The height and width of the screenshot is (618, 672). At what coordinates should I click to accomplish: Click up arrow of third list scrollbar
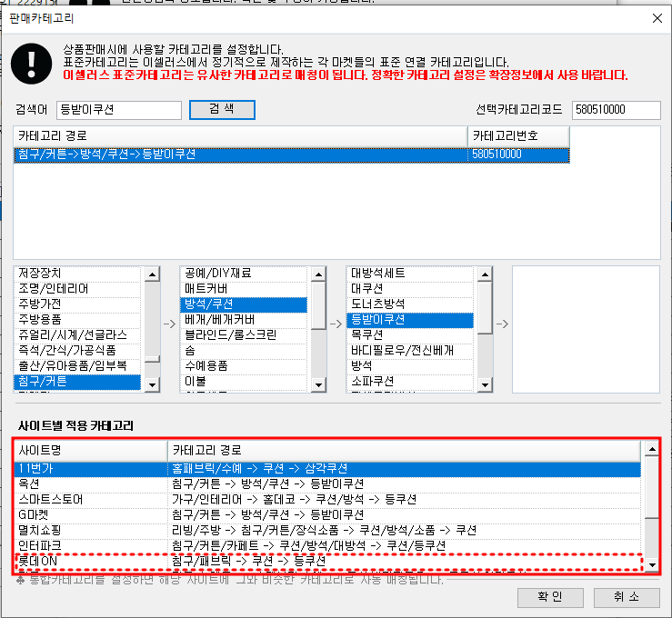[x=485, y=274]
